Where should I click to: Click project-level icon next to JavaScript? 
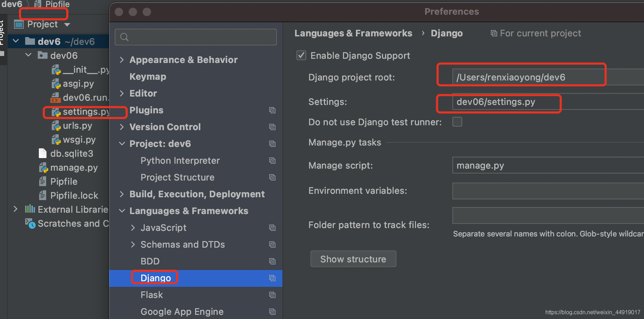coord(272,228)
